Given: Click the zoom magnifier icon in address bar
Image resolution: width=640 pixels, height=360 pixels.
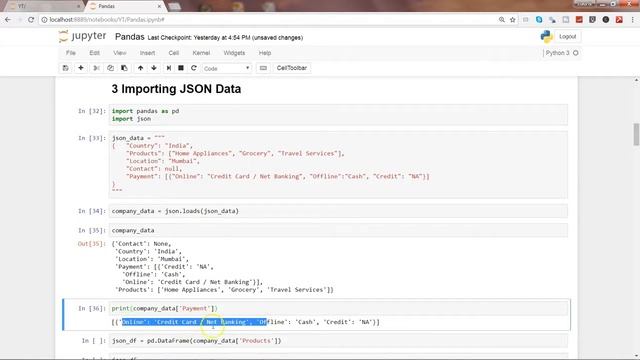Looking at the screenshot, I should [x=502, y=20].
